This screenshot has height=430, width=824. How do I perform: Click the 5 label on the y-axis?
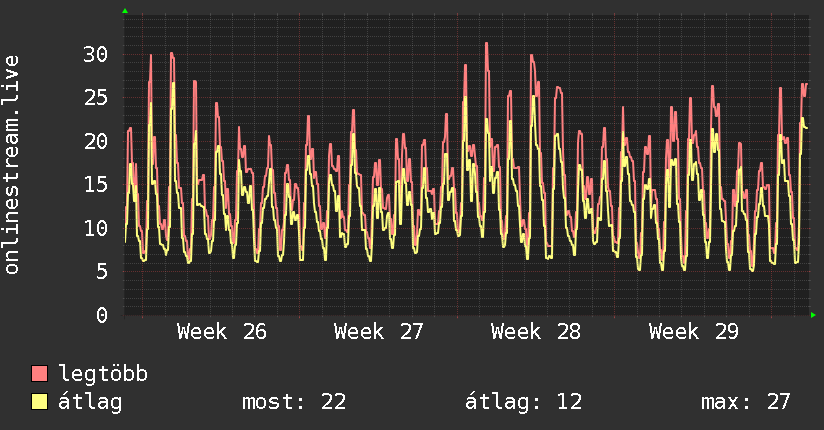pyautogui.click(x=102, y=272)
